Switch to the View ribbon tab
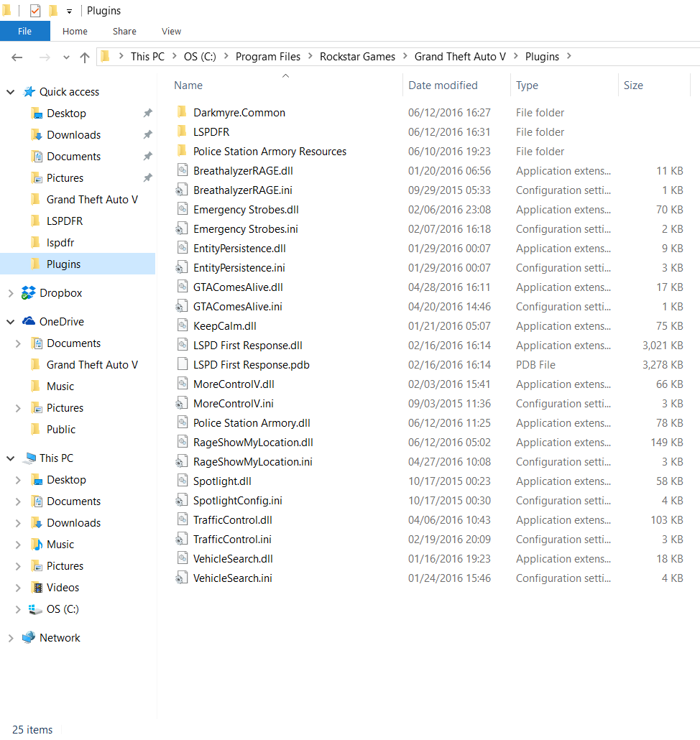The image size is (700, 740). 171,31
